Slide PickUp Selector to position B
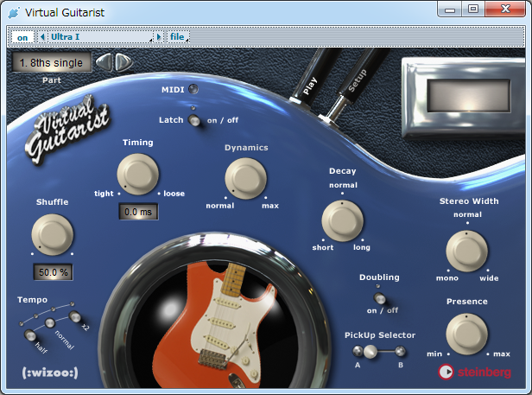The height and width of the screenshot is (395, 532). point(401,351)
